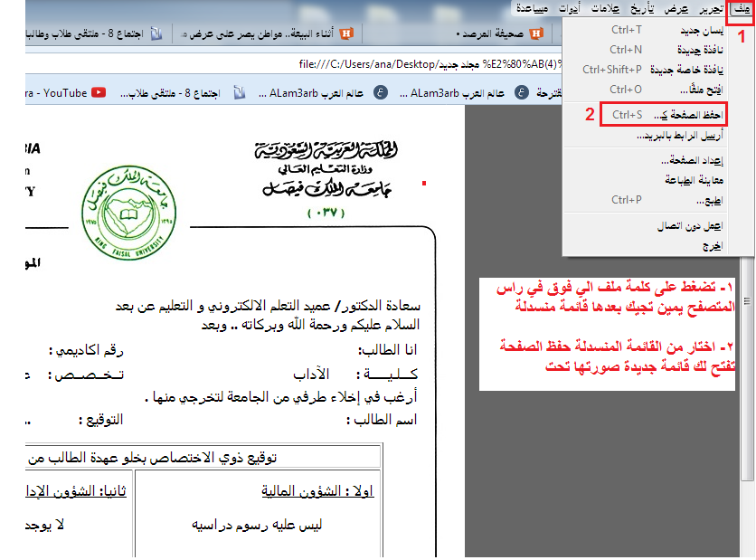Image resolution: width=756 pixels, height=560 pixels.
Task: Click the heading ثانيا: الشؤون الادا
Action: tap(76, 491)
